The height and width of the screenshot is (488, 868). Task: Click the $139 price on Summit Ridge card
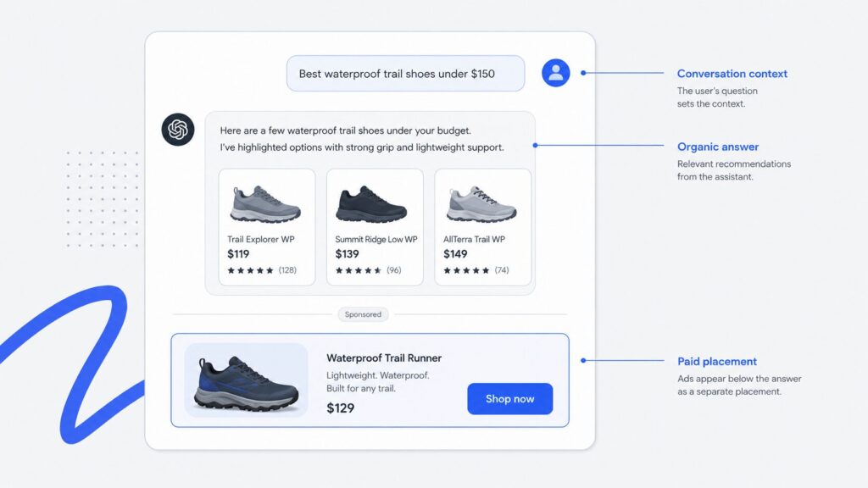347,254
